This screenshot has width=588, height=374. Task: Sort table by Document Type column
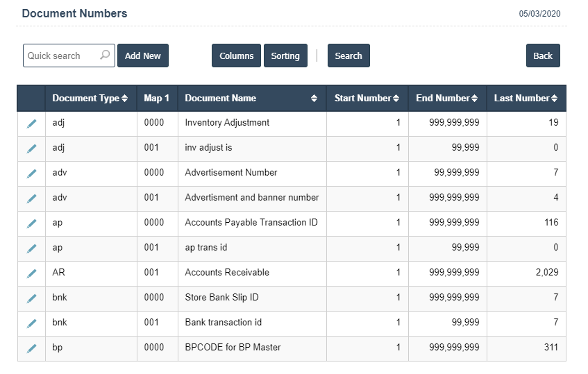click(x=124, y=99)
